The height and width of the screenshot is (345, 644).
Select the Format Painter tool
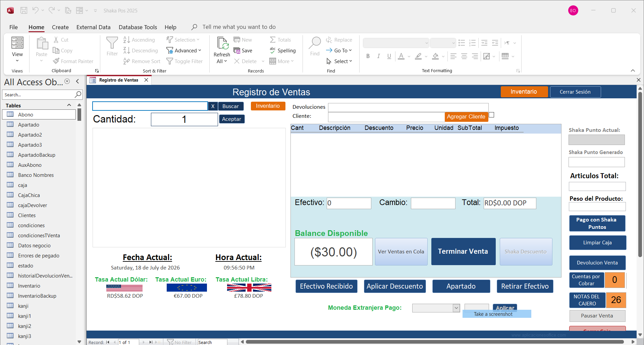[73, 61]
